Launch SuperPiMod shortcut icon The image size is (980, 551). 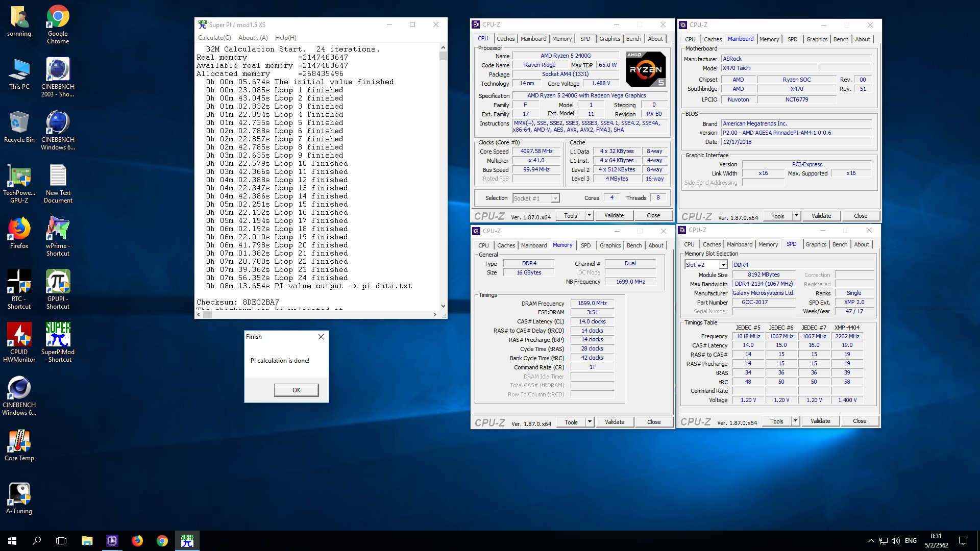(x=58, y=342)
